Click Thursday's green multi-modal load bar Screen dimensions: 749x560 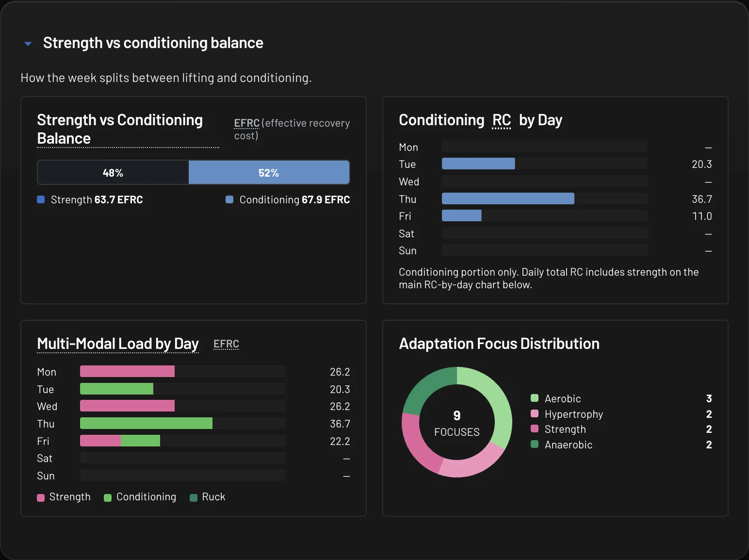[x=146, y=423]
